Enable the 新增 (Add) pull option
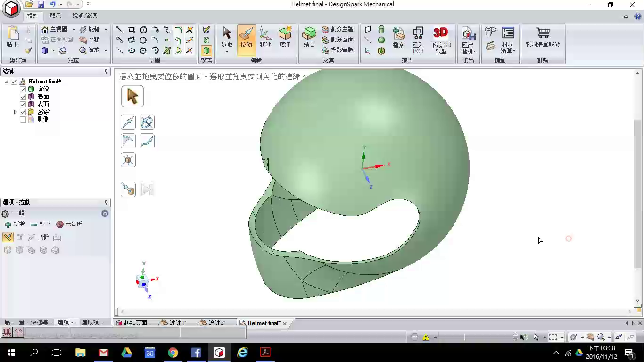This screenshot has height=362, width=644. pyautogui.click(x=15, y=224)
